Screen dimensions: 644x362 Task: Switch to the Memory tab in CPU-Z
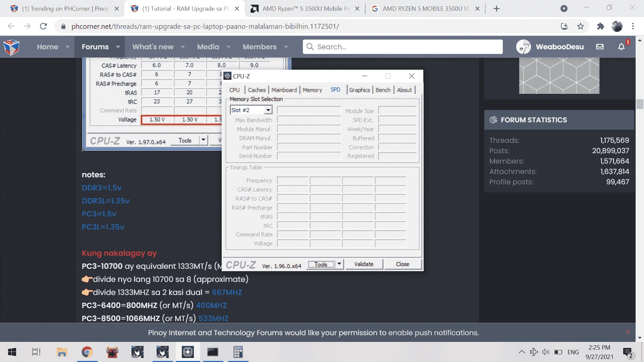pyautogui.click(x=312, y=90)
